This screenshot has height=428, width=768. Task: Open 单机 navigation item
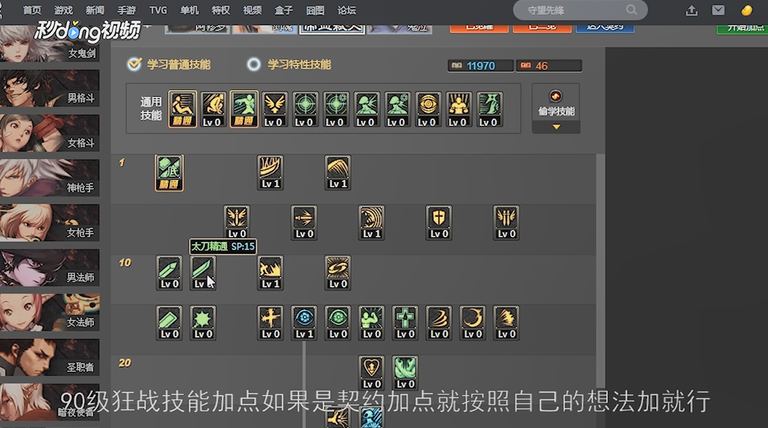pyautogui.click(x=190, y=10)
